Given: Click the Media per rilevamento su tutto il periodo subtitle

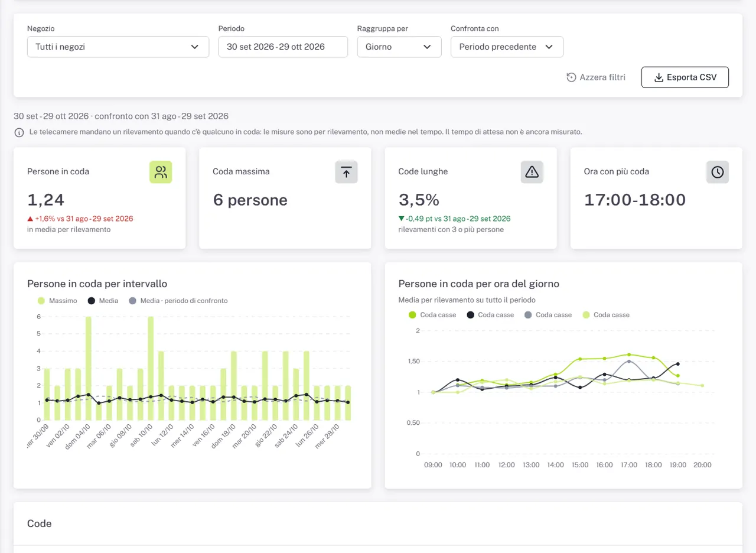Looking at the screenshot, I should (467, 300).
